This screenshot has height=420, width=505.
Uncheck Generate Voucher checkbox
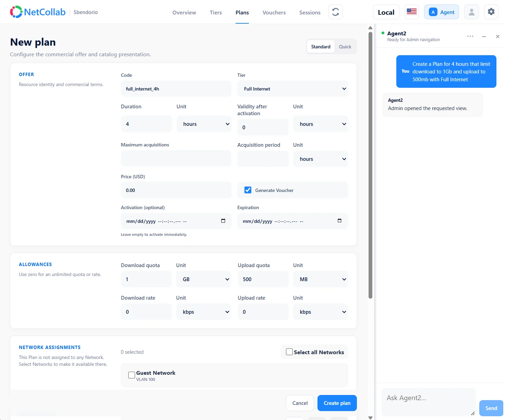click(x=248, y=190)
